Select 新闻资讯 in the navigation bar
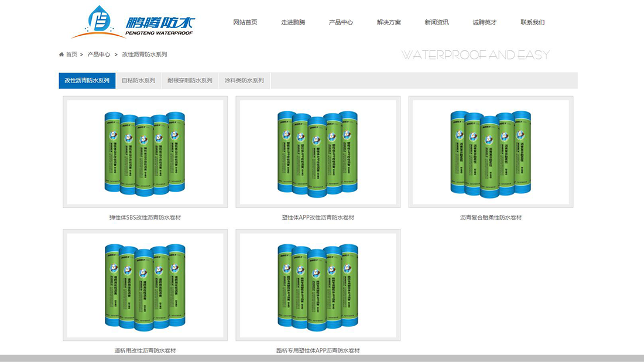644x362 pixels. (x=437, y=22)
